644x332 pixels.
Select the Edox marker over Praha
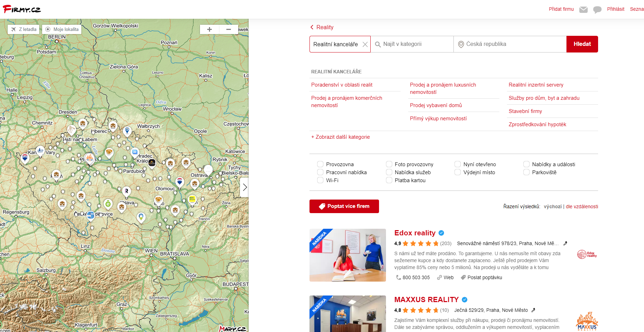click(x=90, y=159)
